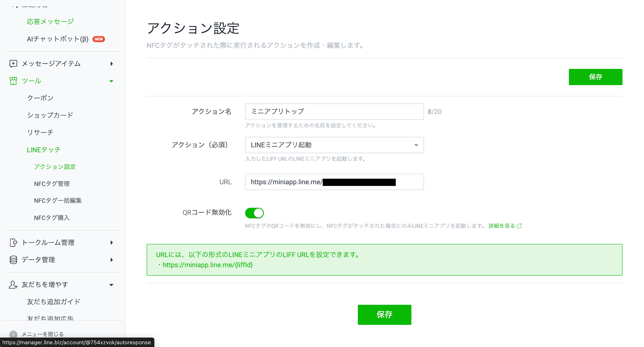Collapse the sidebar via メニューを閉じる arrow icon
Screen dimensions: 644x347
coord(13,334)
